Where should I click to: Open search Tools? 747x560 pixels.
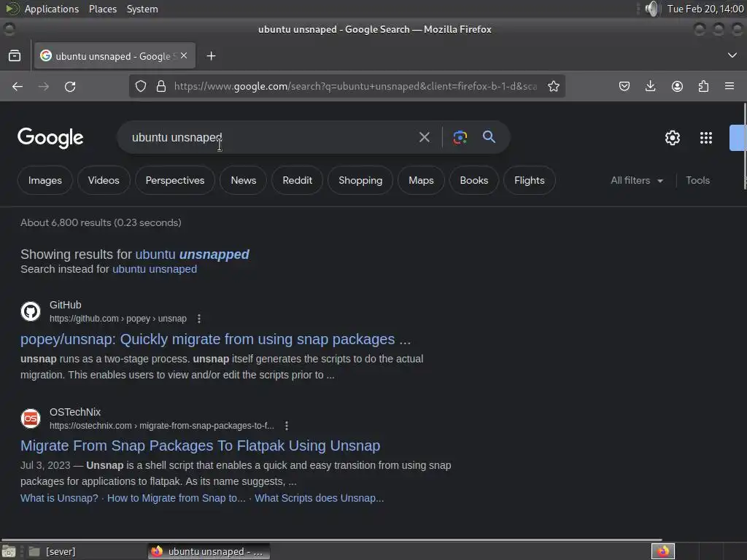click(697, 181)
